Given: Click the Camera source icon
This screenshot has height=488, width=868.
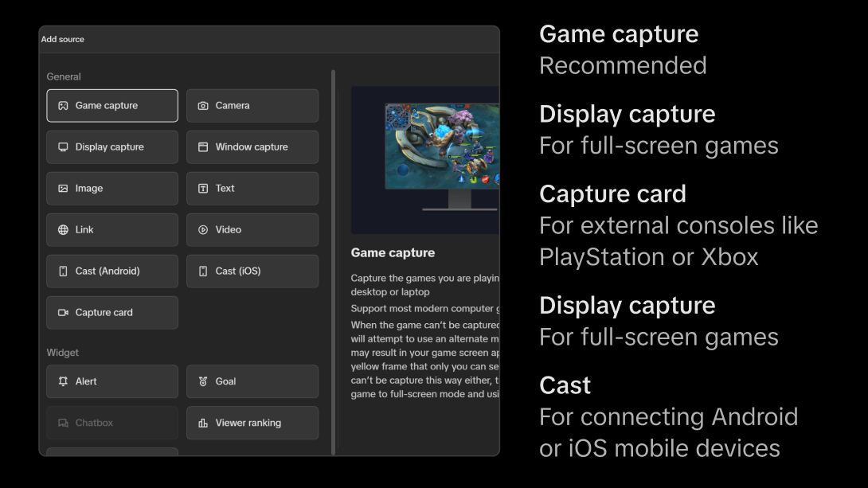Looking at the screenshot, I should point(203,106).
